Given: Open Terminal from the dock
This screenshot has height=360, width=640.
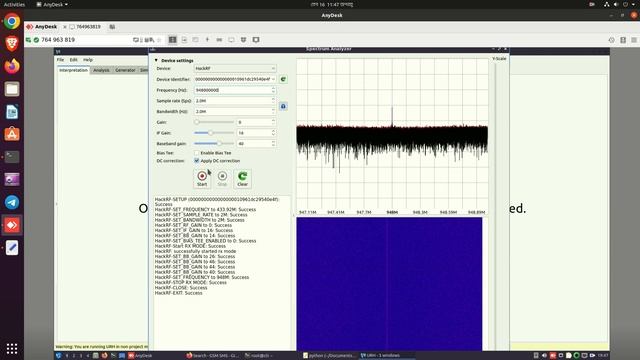Looking at the screenshot, I should coord(12,157).
